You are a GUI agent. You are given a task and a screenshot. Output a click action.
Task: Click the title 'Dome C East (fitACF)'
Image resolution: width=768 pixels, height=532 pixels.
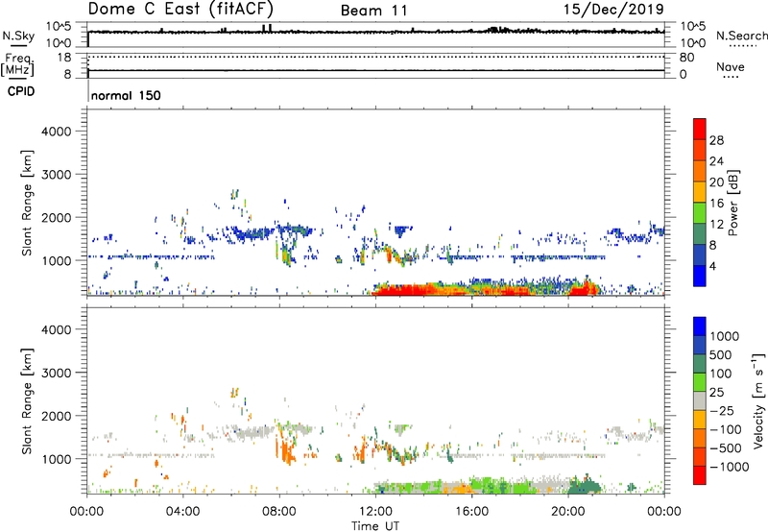click(x=180, y=9)
